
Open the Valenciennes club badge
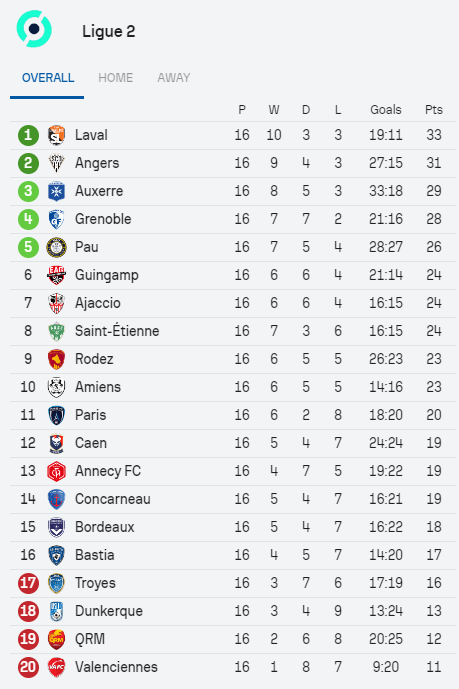click(x=56, y=667)
